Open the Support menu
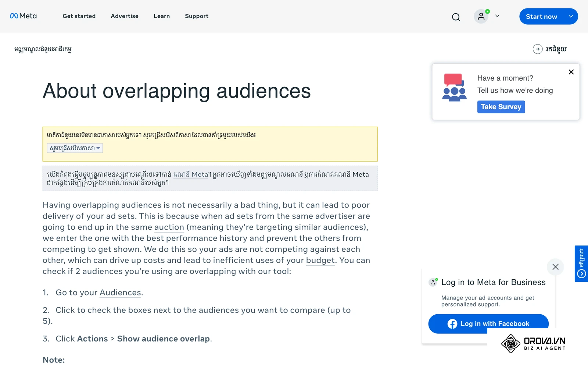The height and width of the screenshot is (368, 588). 197,16
